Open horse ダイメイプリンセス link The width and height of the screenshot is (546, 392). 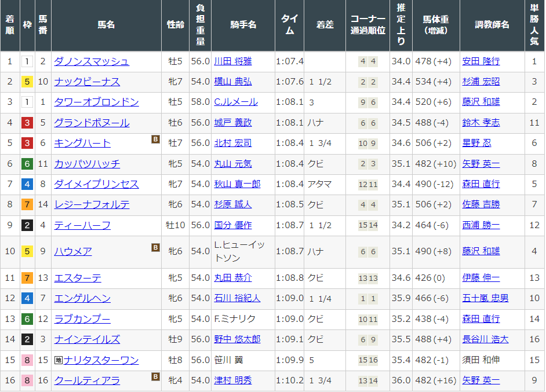point(96,184)
